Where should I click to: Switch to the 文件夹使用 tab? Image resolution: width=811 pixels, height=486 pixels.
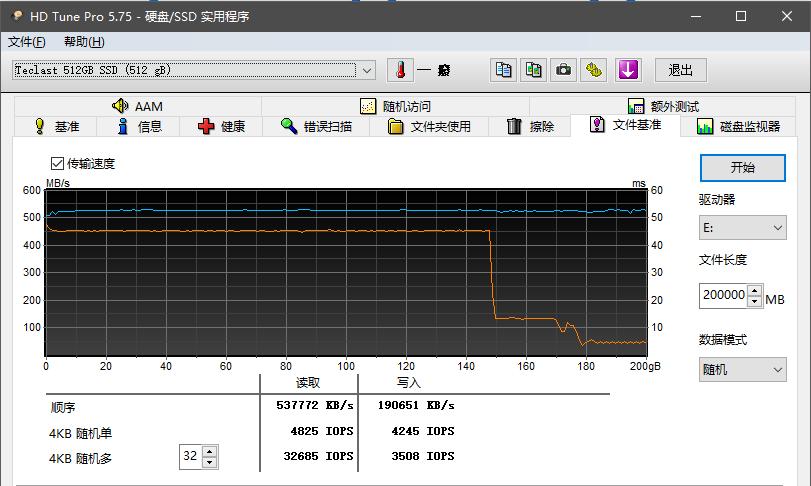tap(429, 127)
